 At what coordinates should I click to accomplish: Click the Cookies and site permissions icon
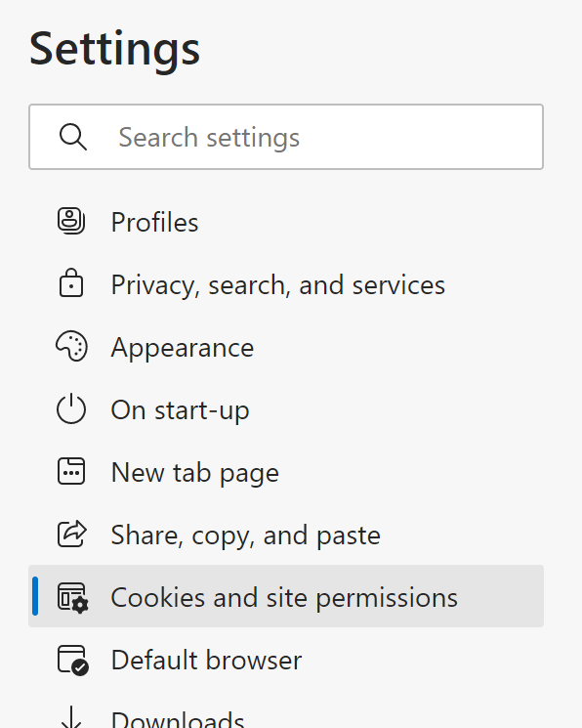coord(73,597)
